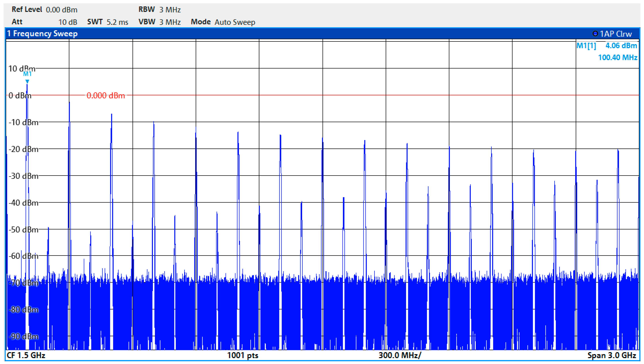Click the 1001 pts sweep points label
The height and width of the screenshot is (364, 644).
click(242, 355)
